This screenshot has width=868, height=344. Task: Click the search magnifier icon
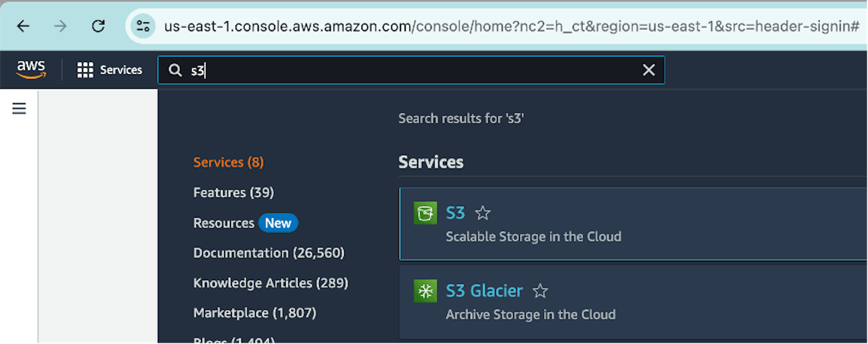pos(175,70)
